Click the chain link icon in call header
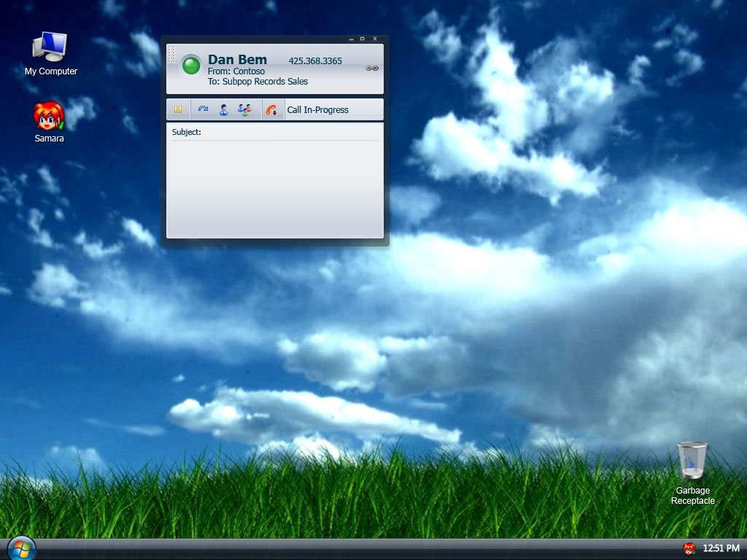747x560 pixels. (x=372, y=69)
